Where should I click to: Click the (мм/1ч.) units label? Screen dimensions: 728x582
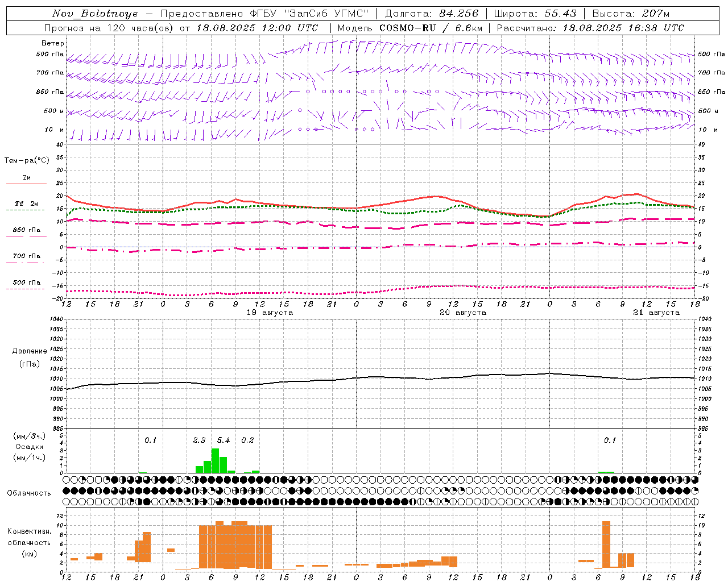[29, 458]
